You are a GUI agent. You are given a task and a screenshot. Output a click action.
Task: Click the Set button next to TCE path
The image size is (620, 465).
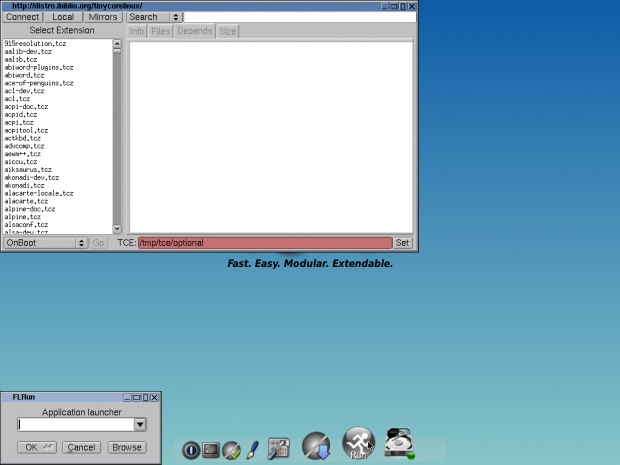pos(403,243)
